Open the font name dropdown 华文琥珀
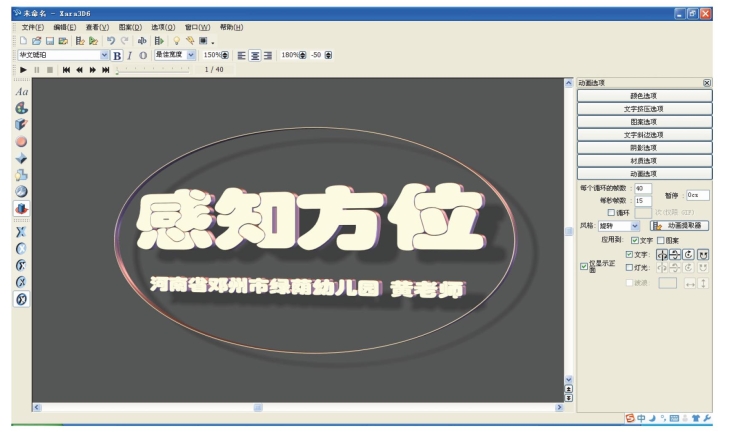This screenshot has width=741, height=434. (x=105, y=55)
